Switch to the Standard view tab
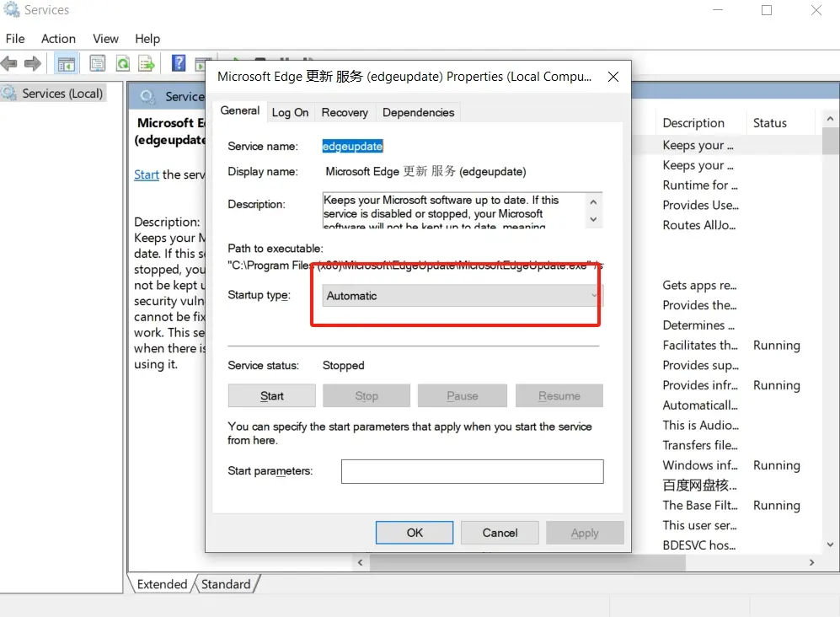Screen dimensions: 840x617 [226, 584]
